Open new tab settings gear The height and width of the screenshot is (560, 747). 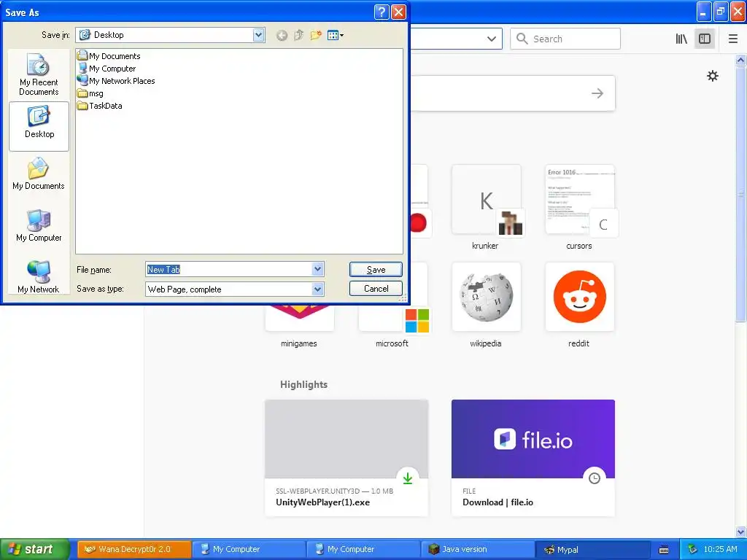(712, 76)
